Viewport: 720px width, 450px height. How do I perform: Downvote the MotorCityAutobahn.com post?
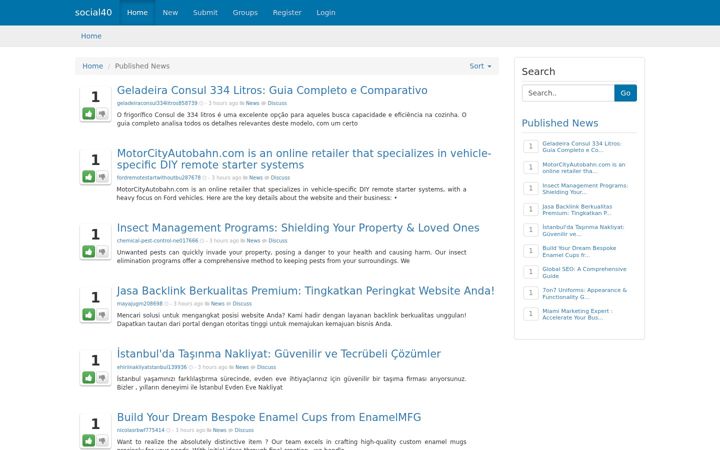(102, 176)
